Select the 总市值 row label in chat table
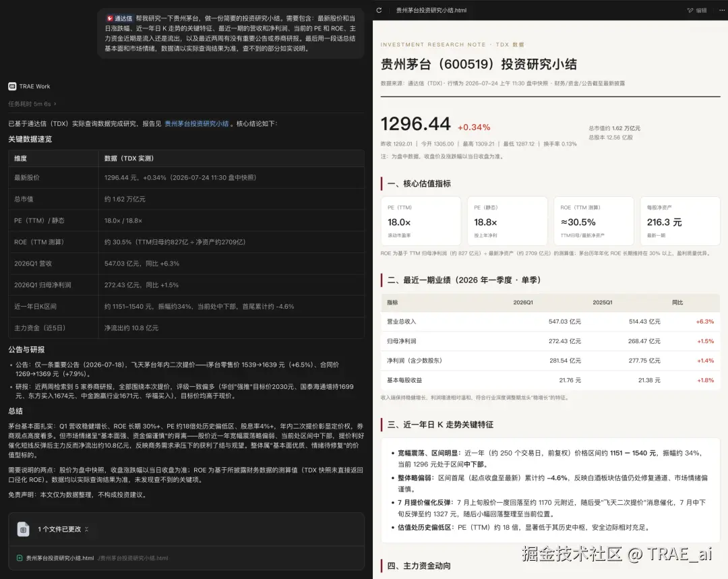Viewport: 728px width, 579px height. (x=24, y=199)
